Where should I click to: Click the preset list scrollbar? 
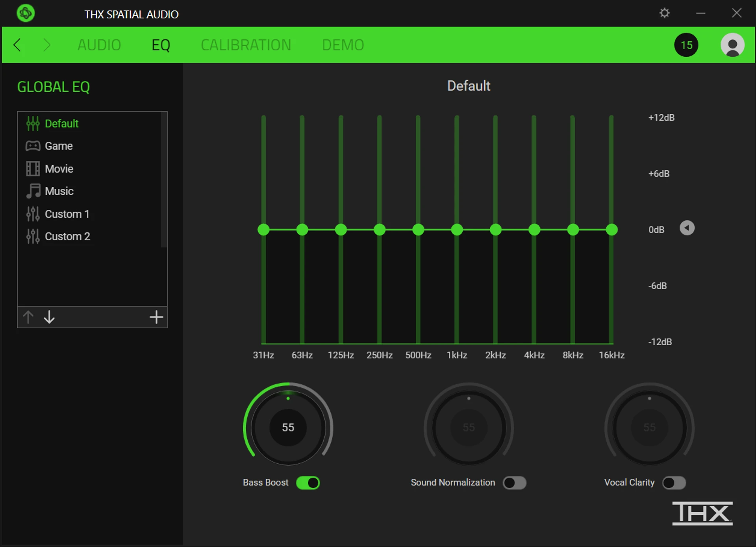[164, 180]
